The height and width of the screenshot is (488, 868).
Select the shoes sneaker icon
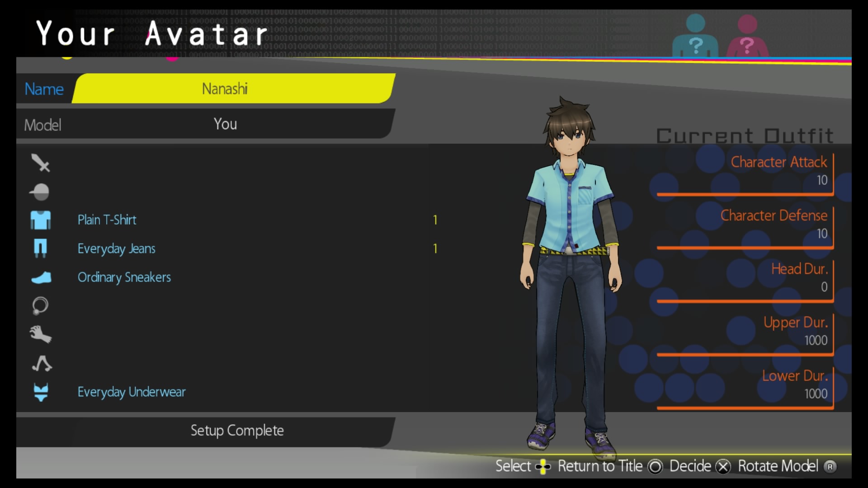coord(41,277)
